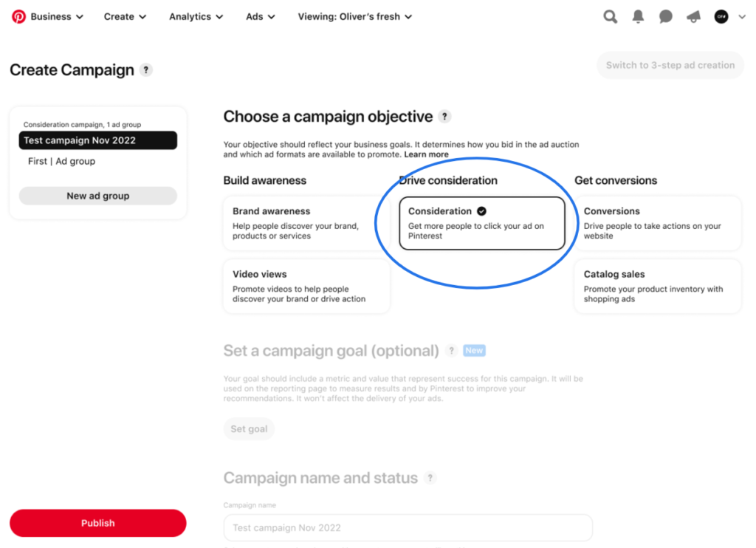Click the red Publish button
This screenshot has width=756, height=548.
click(97, 523)
